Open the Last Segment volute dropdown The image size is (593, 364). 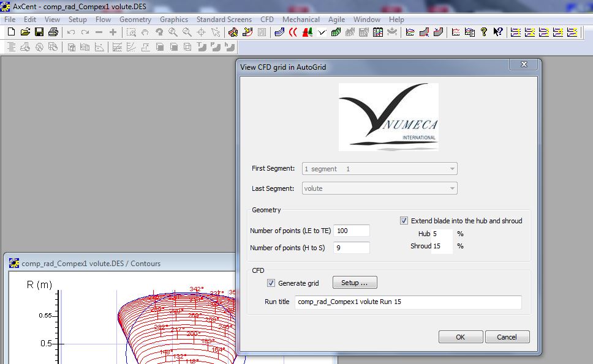pos(452,189)
